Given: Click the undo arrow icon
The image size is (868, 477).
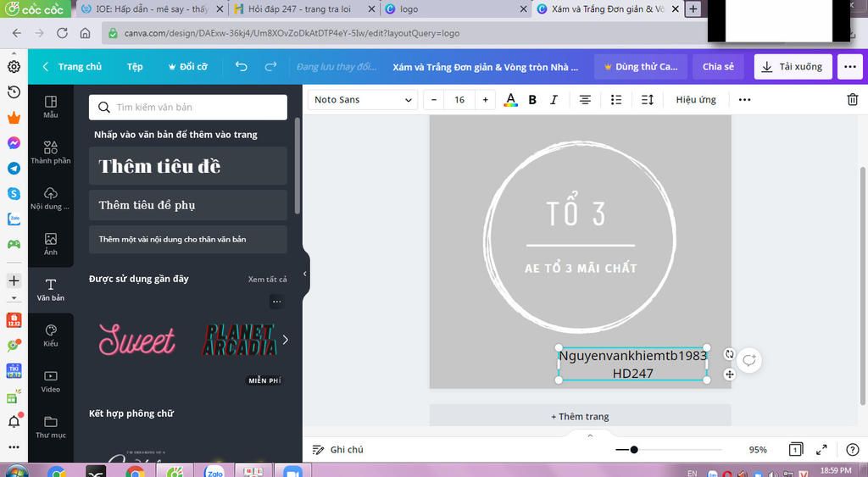Looking at the screenshot, I should tap(242, 67).
